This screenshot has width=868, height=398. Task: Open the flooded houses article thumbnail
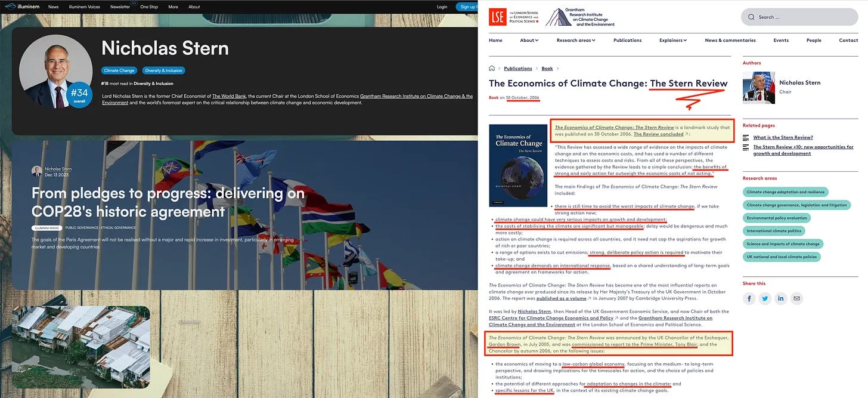80,347
